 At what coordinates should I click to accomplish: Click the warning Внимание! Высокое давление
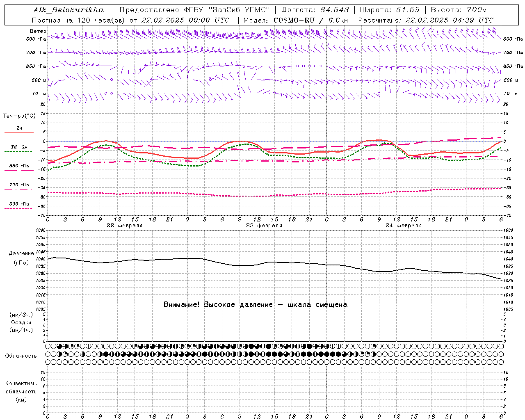coord(218,305)
